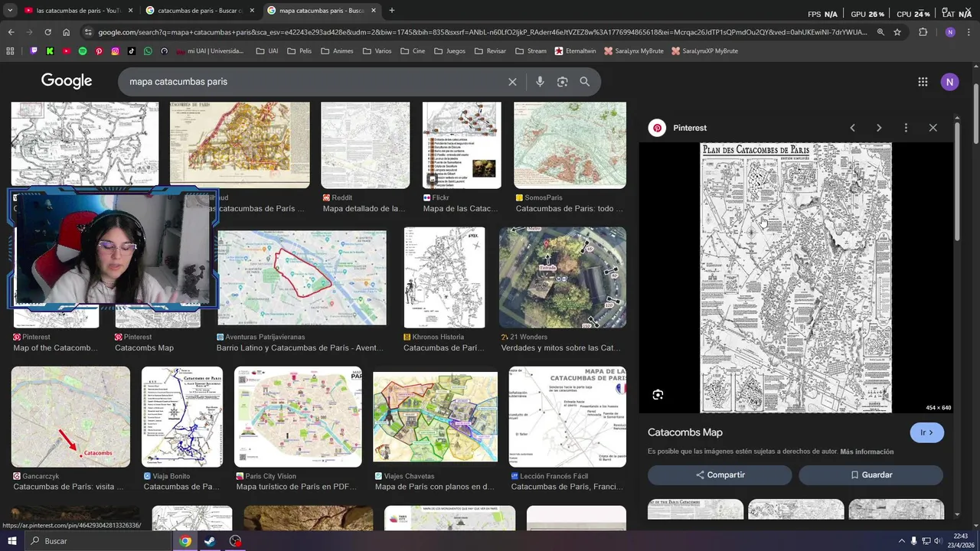Open the Google apps grid
The width and height of the screenshot is (980, 551).
click(x=923, y=82)
